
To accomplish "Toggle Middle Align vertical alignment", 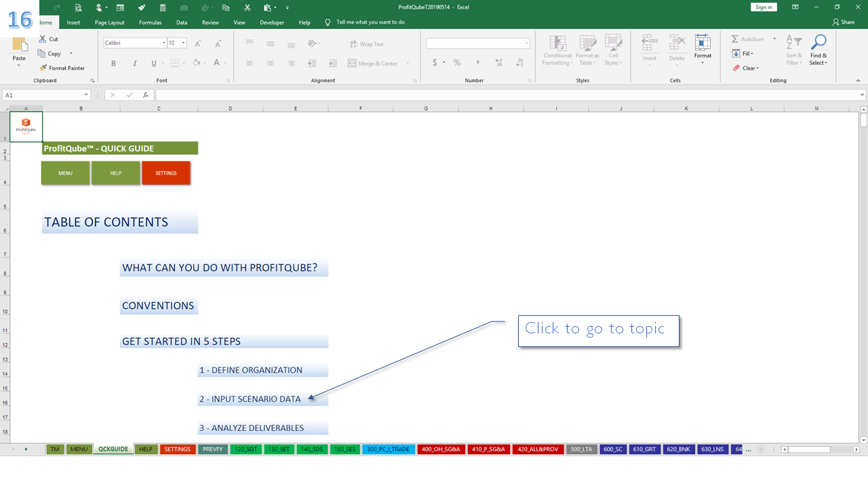I will coord(271,43).
